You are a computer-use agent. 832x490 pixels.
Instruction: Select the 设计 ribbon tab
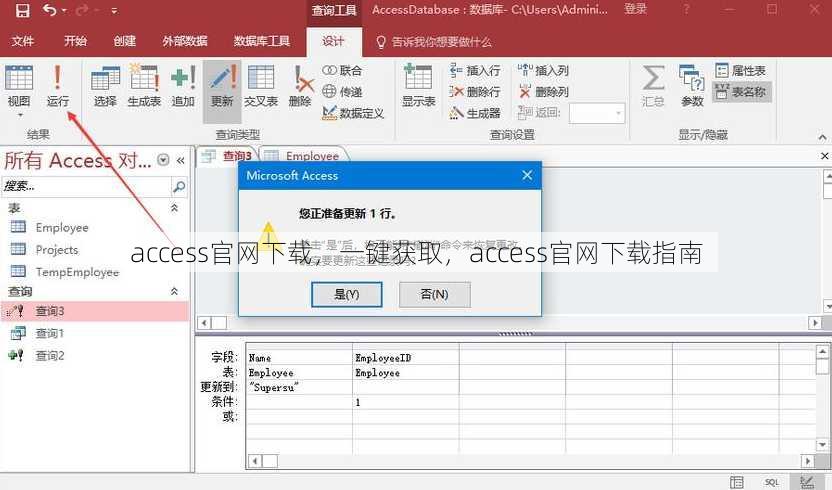pos(333,41)
